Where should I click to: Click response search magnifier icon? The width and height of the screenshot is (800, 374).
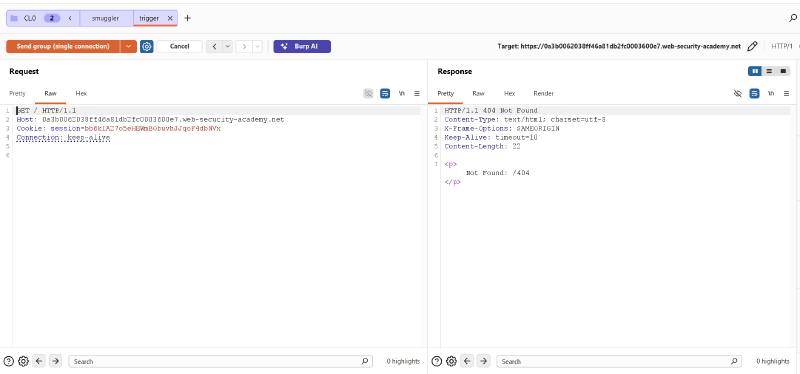[733, 361]
